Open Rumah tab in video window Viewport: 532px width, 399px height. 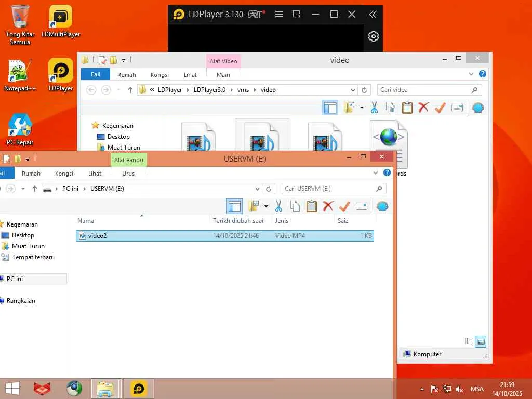[x=127, y=75]
